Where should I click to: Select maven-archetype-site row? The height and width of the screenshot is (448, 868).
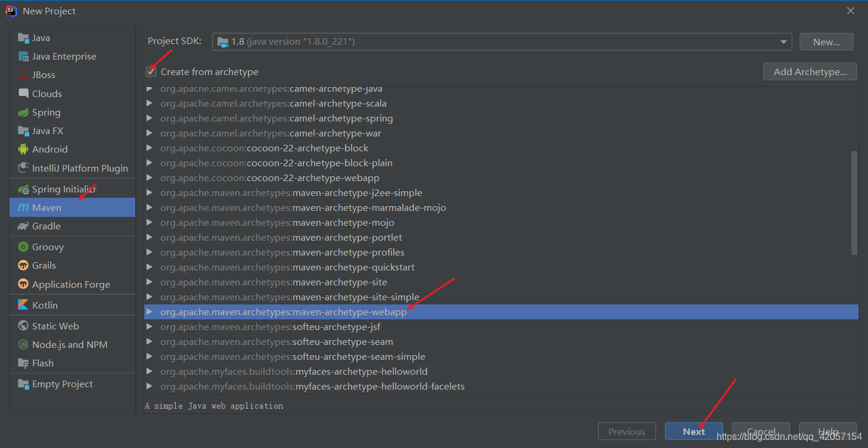tap(501, 282)
